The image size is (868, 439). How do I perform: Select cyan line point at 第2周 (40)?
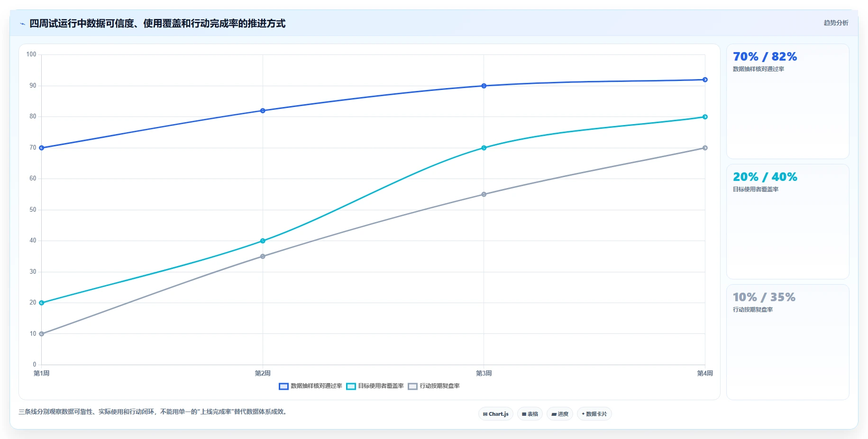click(263, 241)
